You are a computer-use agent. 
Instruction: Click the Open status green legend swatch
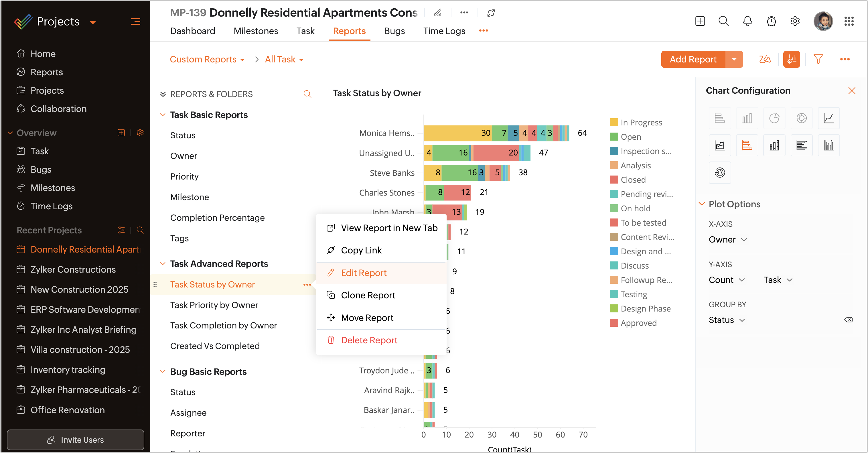point(613,137)
